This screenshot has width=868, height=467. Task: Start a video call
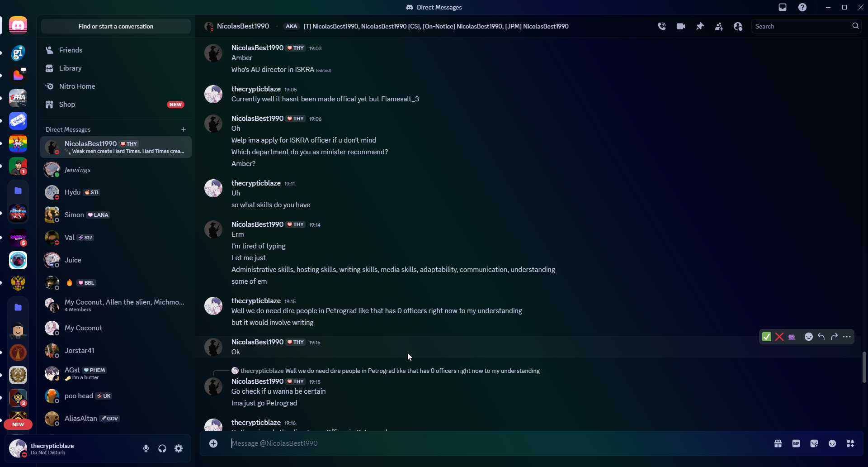click(x=681, y=26)
